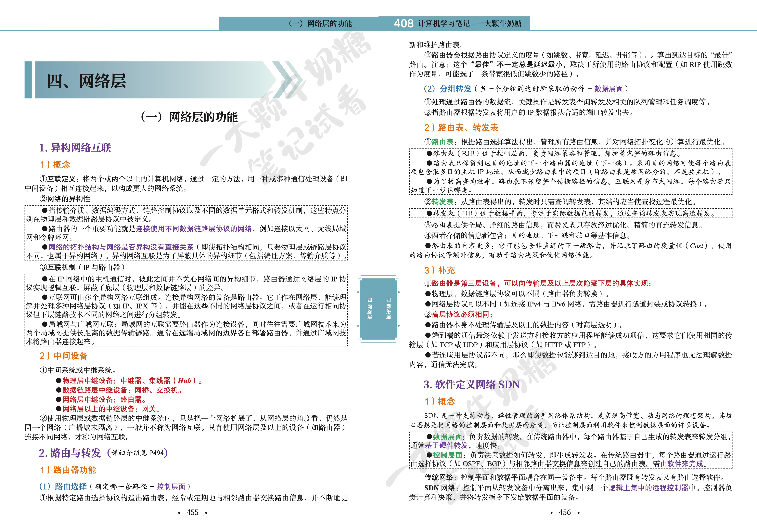Click the bold item '②网络的异构性'

65,199
